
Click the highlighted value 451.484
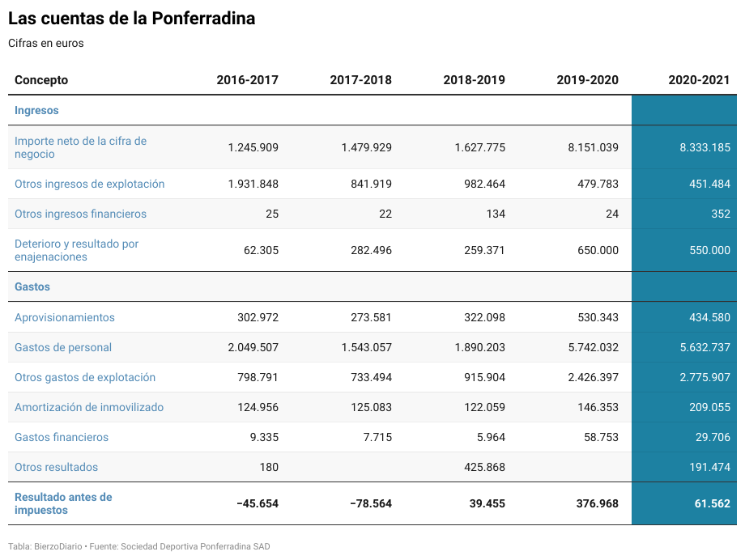point(710,184)
